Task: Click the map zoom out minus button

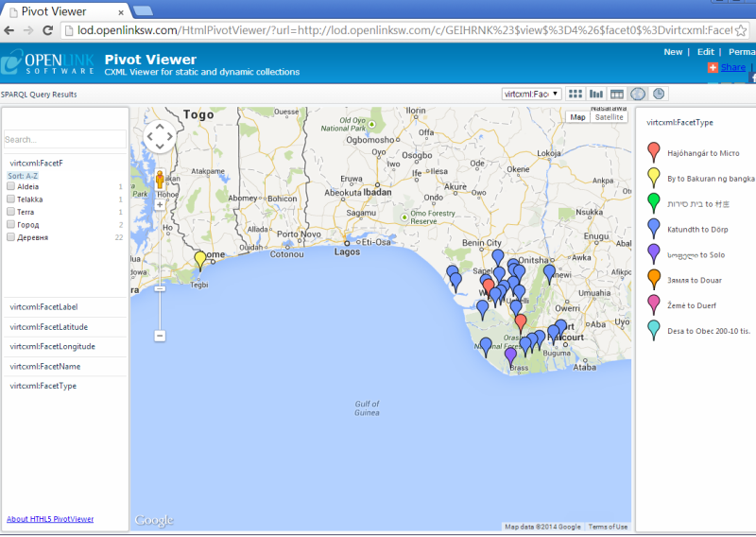Action: [x=160, y=336]
